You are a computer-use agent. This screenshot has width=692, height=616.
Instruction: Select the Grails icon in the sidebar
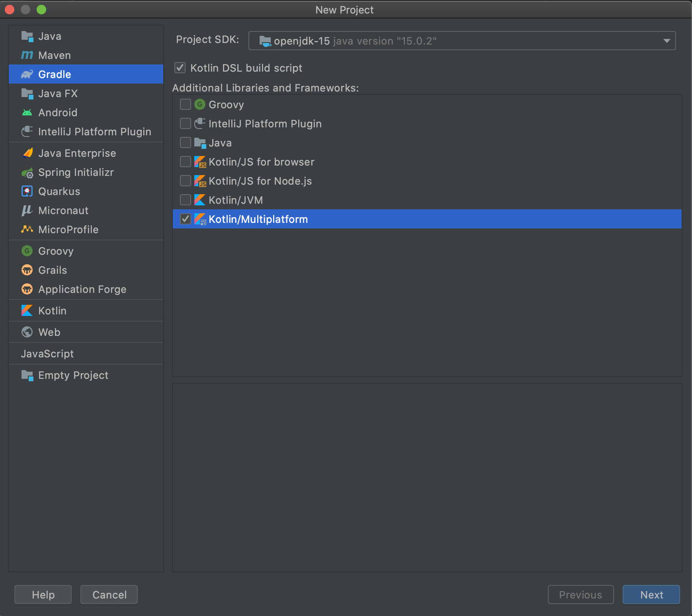(27, 270)
